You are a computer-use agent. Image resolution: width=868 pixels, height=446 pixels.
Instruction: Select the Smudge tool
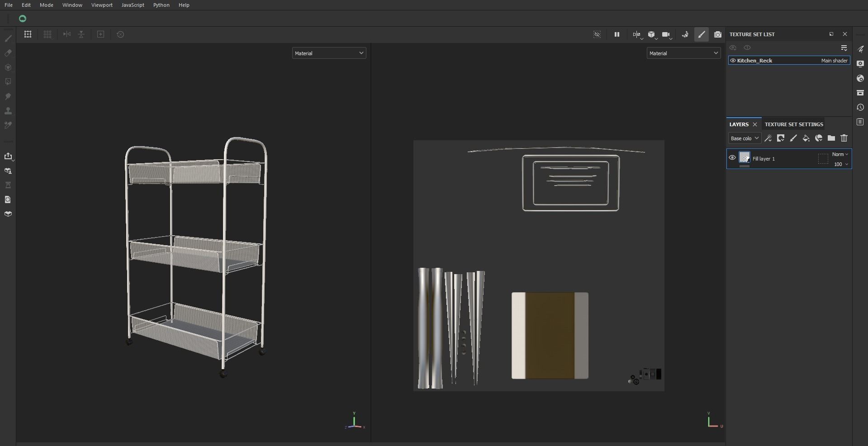point(8,96)
